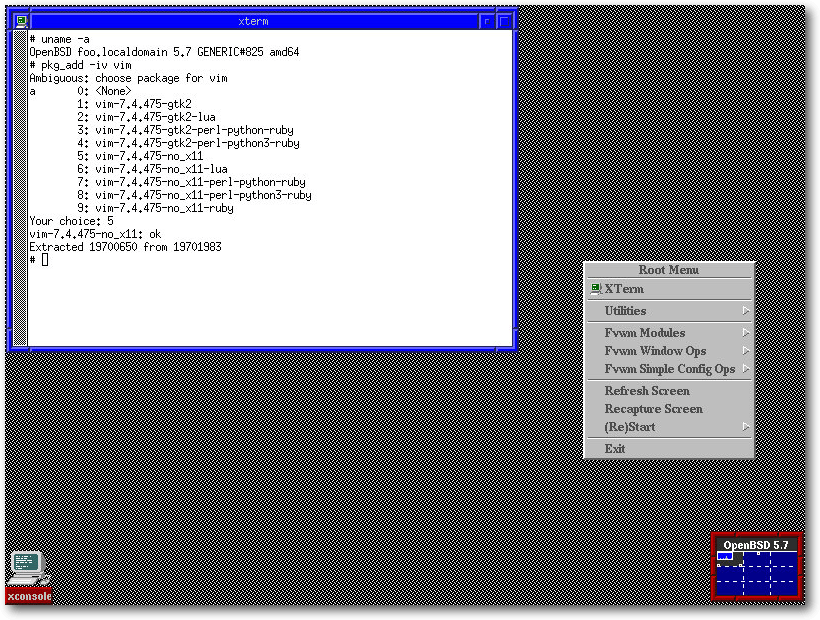
Task: Click the '1: vim-7.4.475-gtk2' line
Action: pyautogui.click(x=134, y=104)
